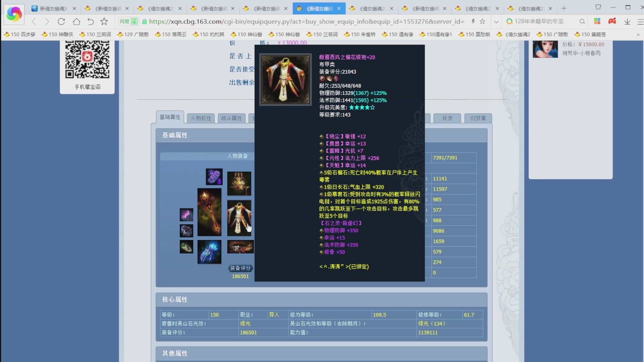Expand the address bar history dropdown arrow
Screen dimensions: 644x362
click(x=496, y=22)
